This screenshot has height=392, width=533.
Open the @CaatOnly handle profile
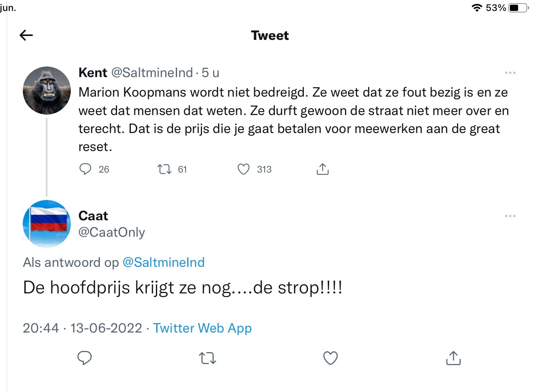click(112, 232)
